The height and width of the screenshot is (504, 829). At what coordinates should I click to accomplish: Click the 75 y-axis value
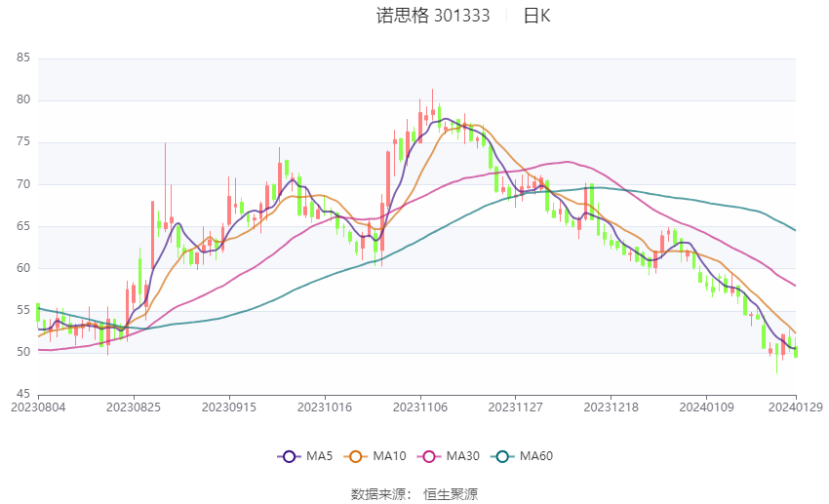[x=23, y=141]
